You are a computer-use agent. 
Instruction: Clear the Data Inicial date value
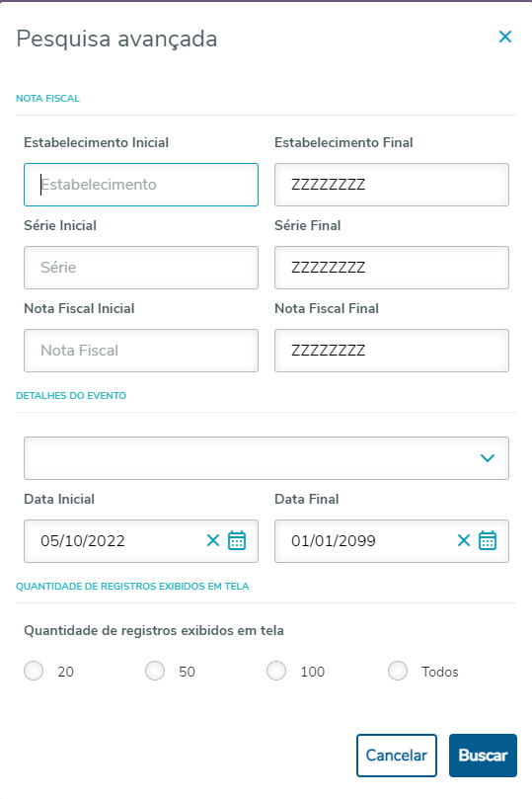click(213, 540)
